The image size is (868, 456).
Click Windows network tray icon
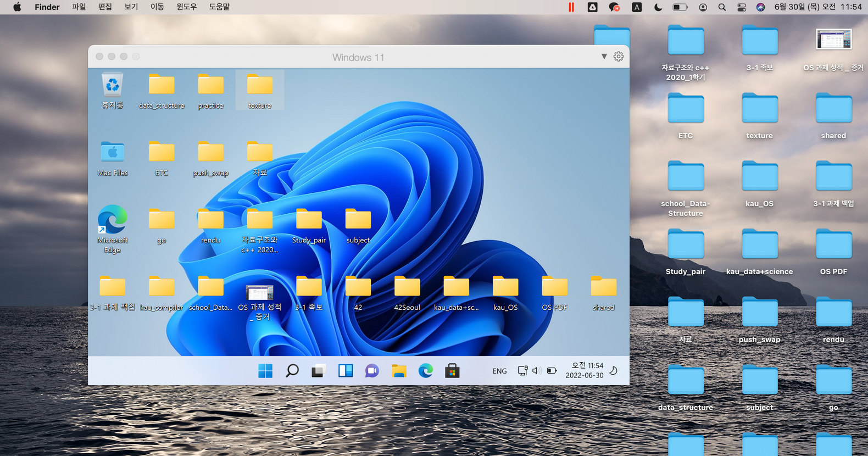coord(522,371)
